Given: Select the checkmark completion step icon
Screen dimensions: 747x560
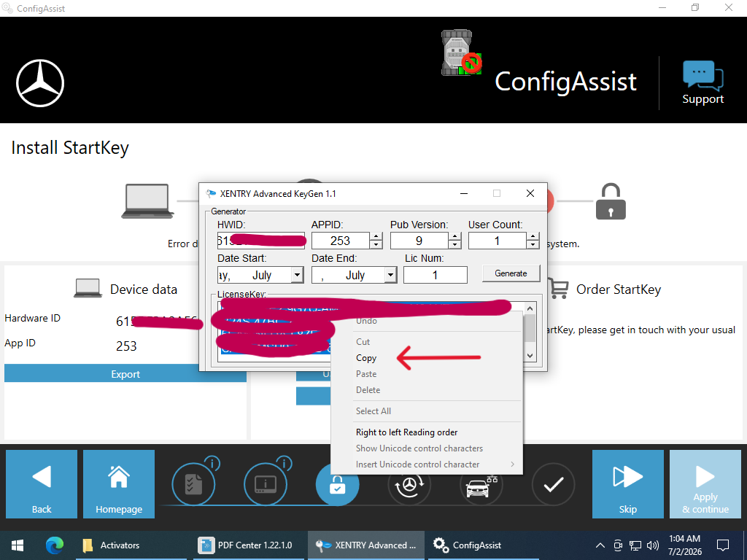Looking at the screenshot, I should click(x=553, y=484).
